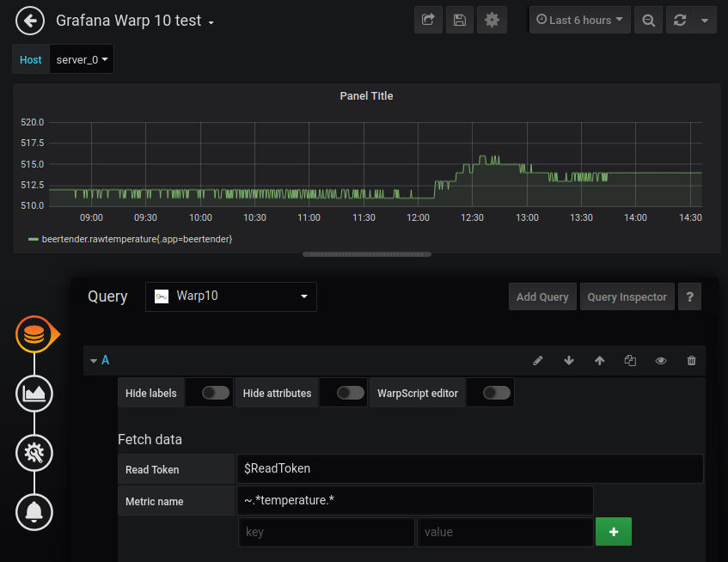Toggle the beertender.rawtemperature legend series

pyautogui.click(x=137, y=239)
